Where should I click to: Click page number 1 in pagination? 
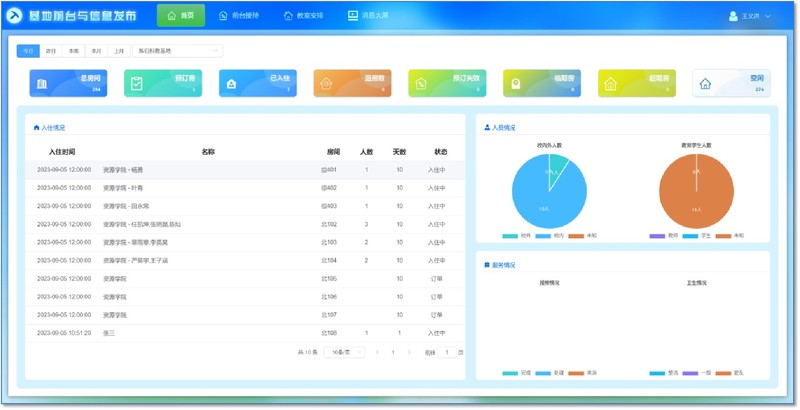[393, 352]
